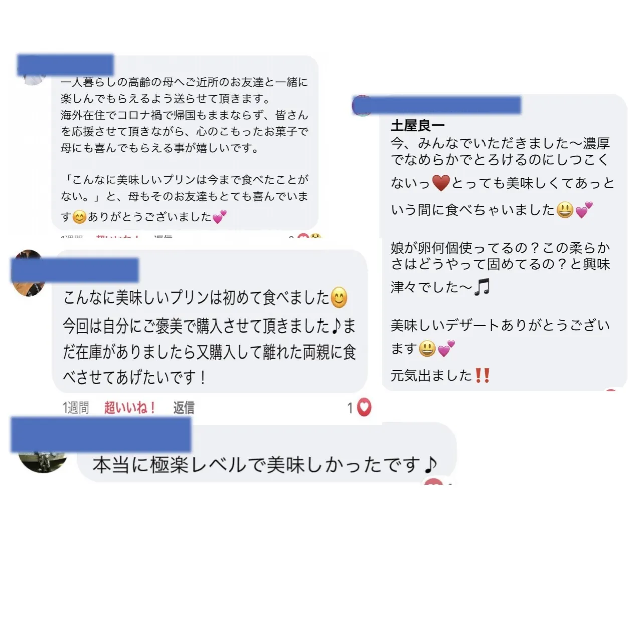Image resolution: width=644 pixels, height=644 pixels.
Task: Click the 1週間 timestamp link
Action: pyautogui.click(x=76, y=408)
